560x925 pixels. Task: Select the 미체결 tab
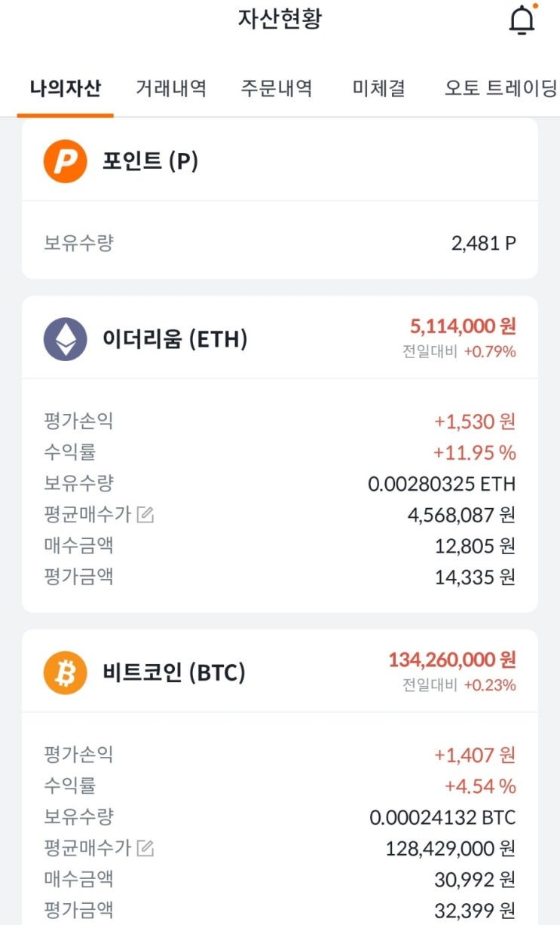379,88
